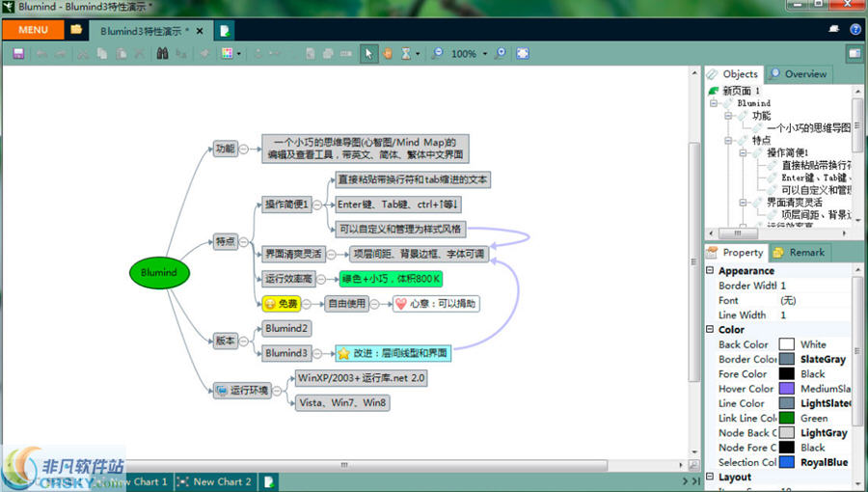The image size is (868, 492).
Task: Click the blue help question mark icon
Action: coord(855,30)
